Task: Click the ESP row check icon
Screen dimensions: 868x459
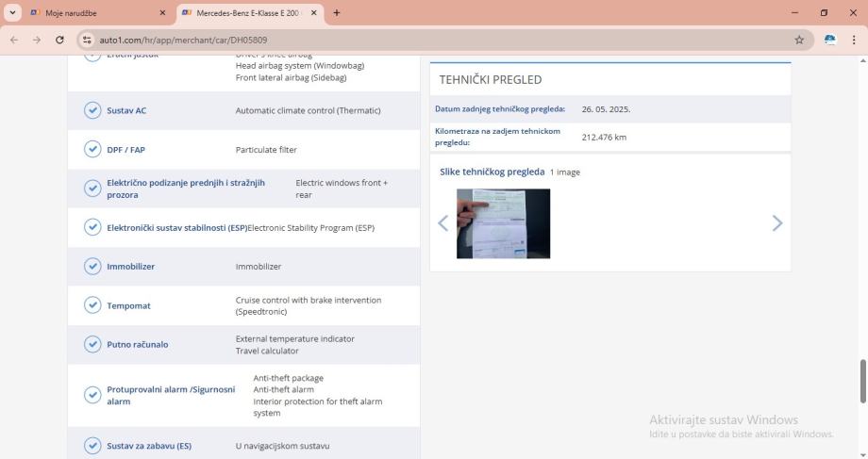Action: (92, 227)
